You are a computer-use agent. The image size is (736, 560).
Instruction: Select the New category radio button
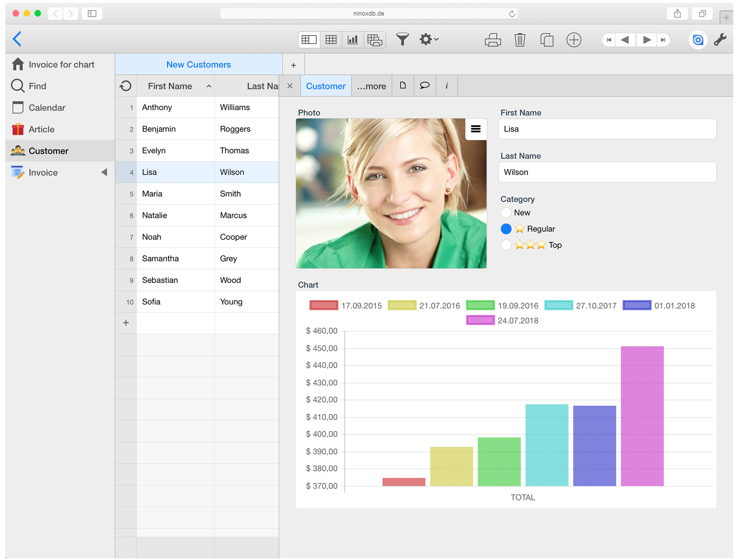click(x=506, y=212)
